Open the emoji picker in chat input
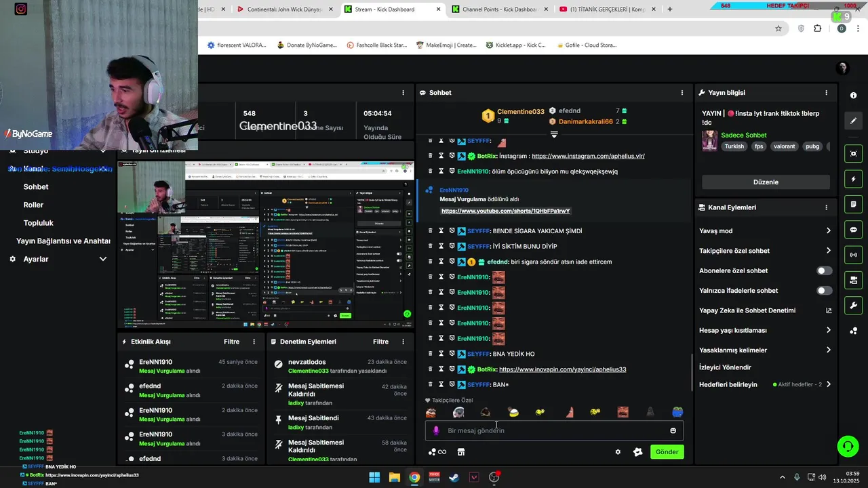The width and height of the screenshot is (868, 488). point(673,430)
